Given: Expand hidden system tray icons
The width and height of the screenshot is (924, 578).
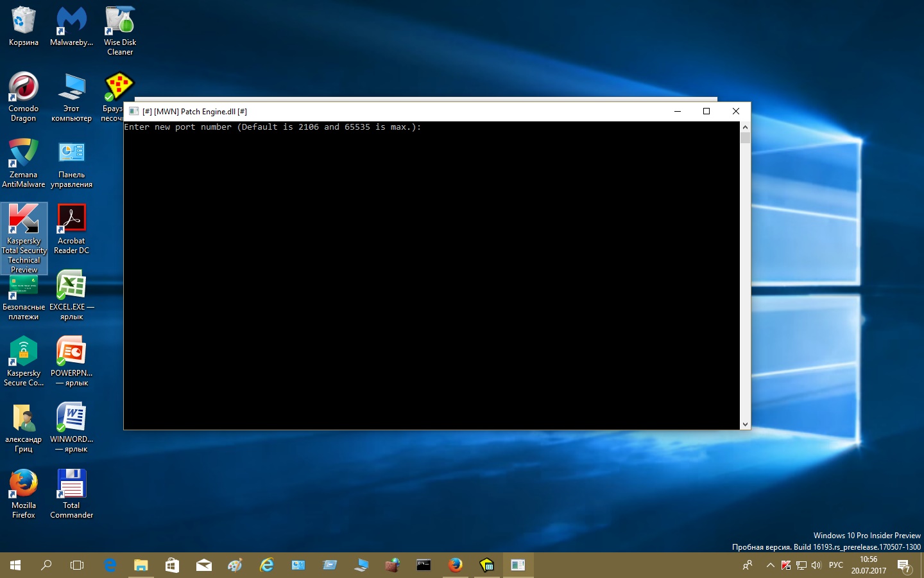Looking at the screenshot, I should point(770,565).
